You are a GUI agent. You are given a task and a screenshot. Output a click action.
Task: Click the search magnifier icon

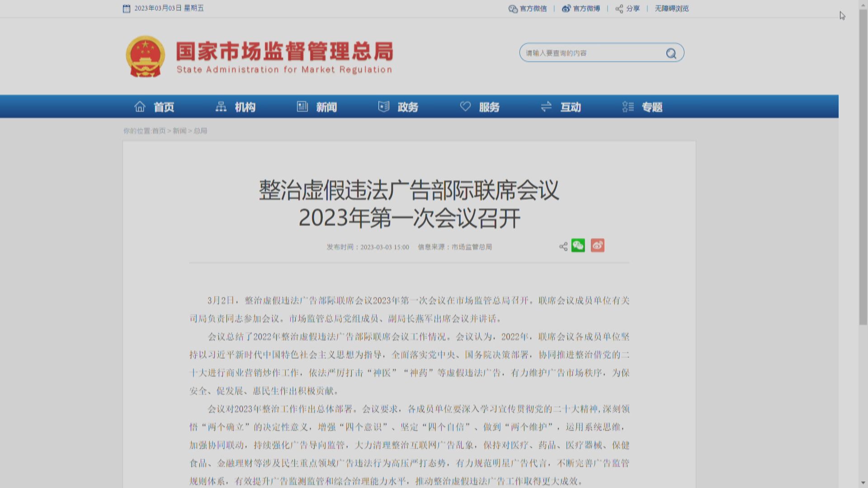pyautogui.click(x=671, y=53)
